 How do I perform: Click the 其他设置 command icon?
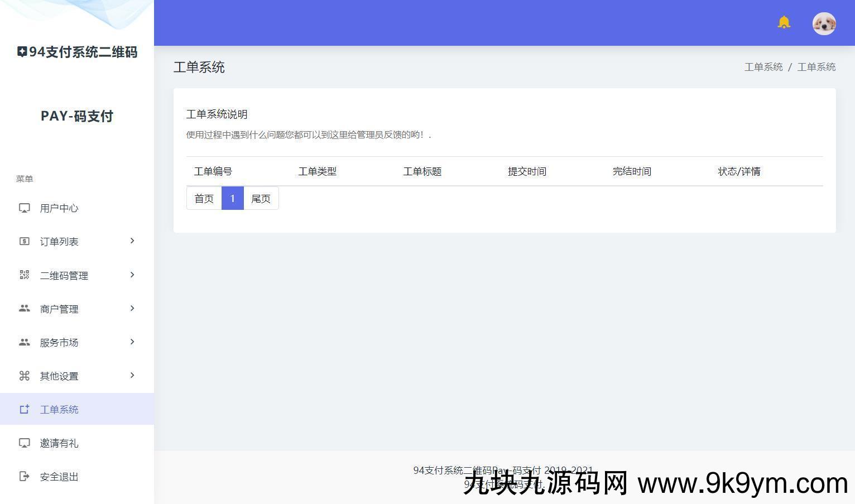(25, 376)
